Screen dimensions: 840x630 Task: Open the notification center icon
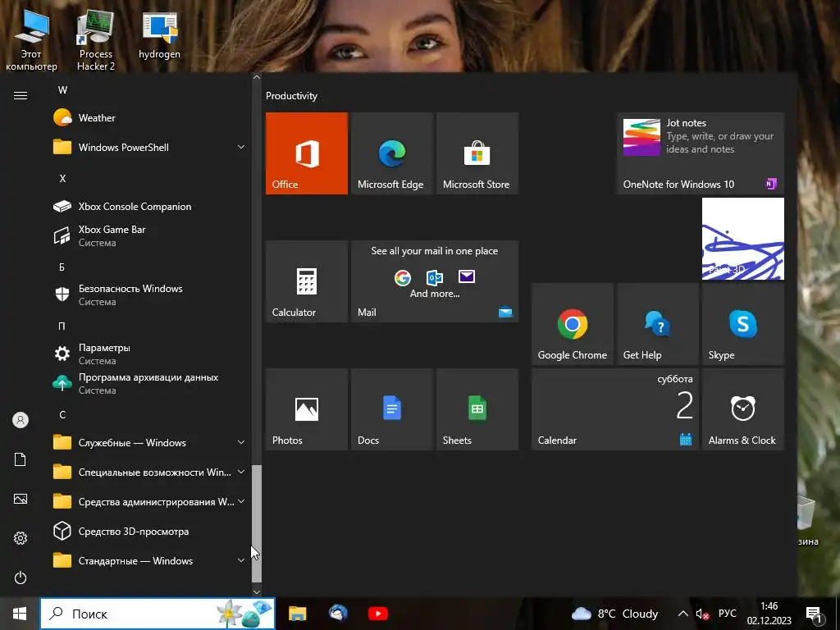pos(814,614)
